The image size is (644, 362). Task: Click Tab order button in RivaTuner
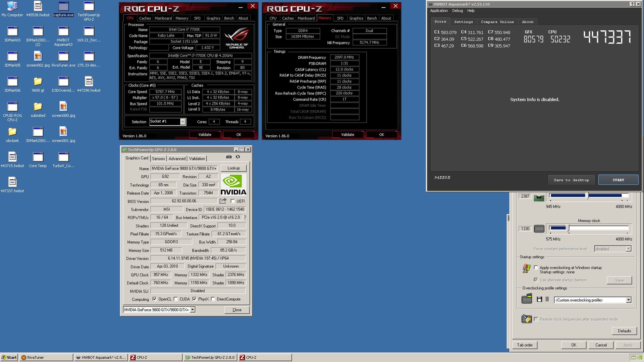tap(525, 345)
